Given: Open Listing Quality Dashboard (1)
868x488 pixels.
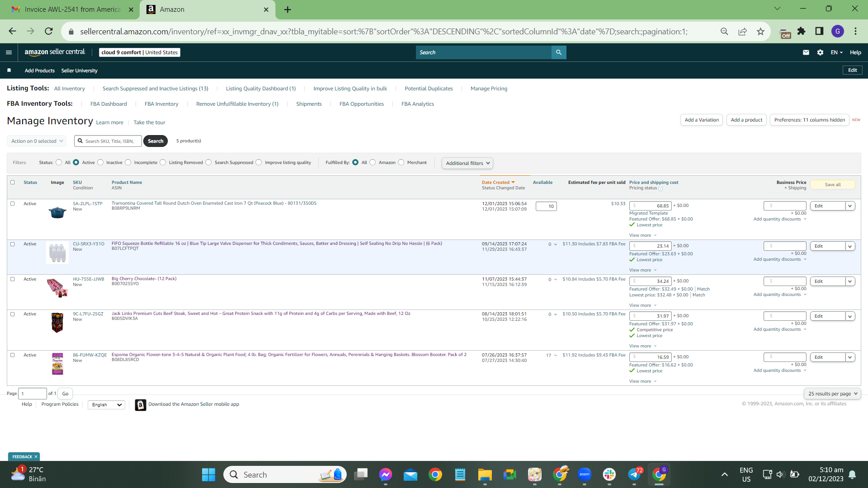Looking at the screenshot, I should [261, 89].
